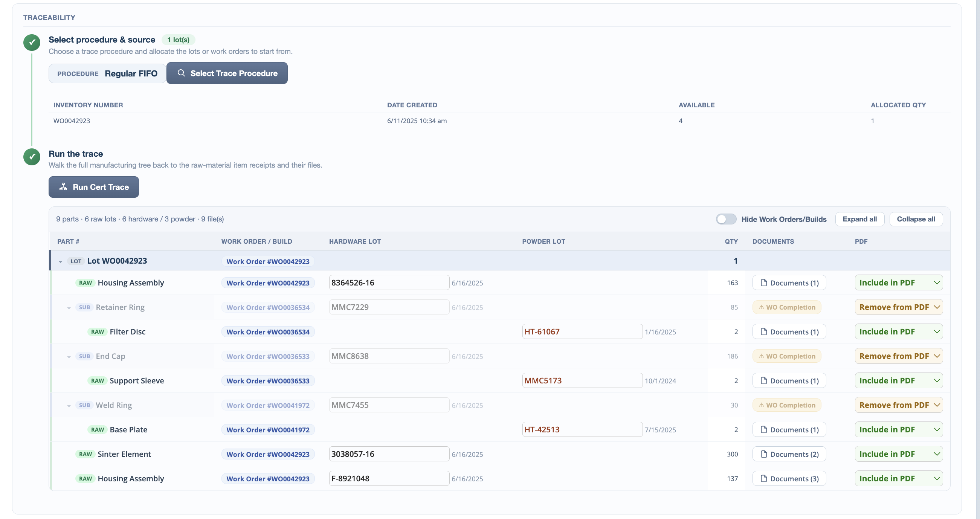Click the 1 lot(s) badge
Image resolution: width=980 pixels, height=519 pixels.
click(179, 40)
